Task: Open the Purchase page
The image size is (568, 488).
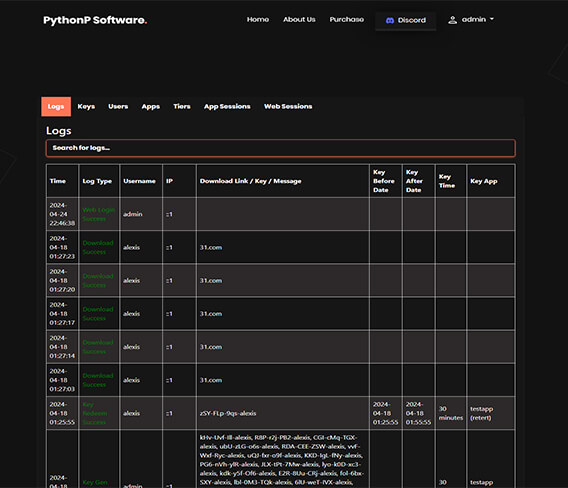Action: (x=347, y=20)
